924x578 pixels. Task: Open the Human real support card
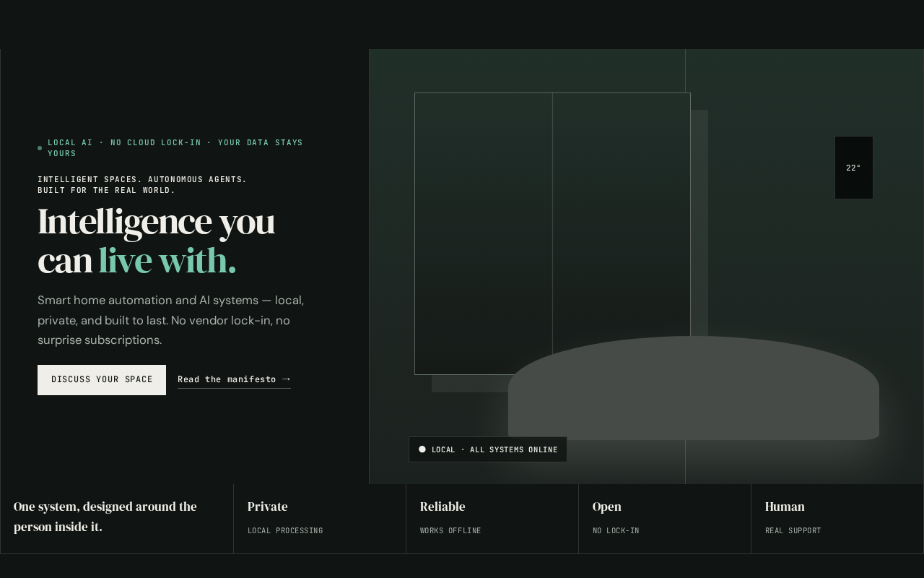837,519
